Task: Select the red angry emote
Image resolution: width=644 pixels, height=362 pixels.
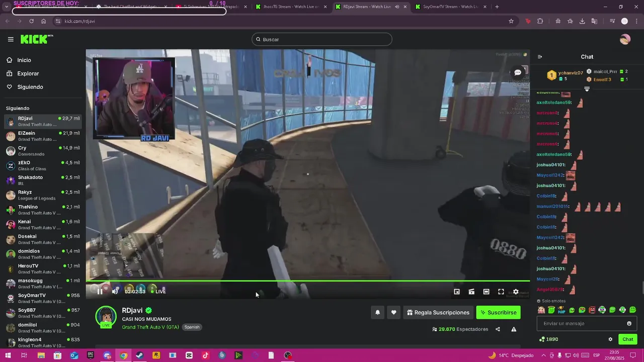Action: [x=592, y=310]
